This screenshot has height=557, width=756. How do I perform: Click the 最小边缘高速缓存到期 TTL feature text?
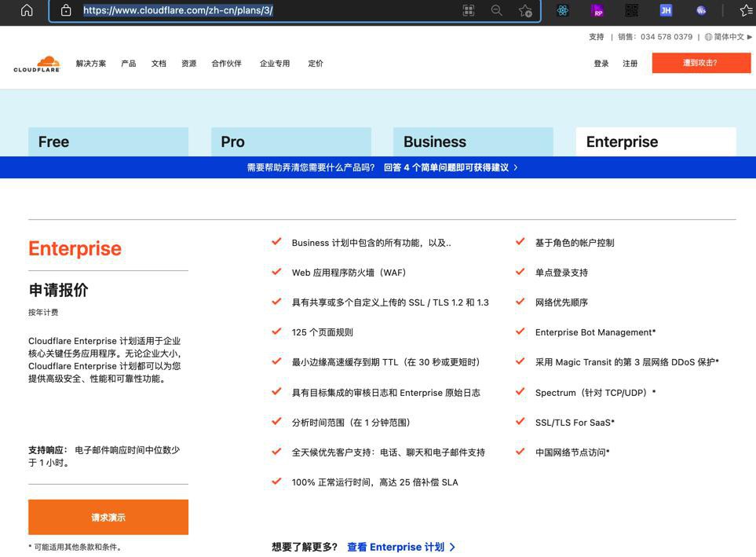pos(386,362)
